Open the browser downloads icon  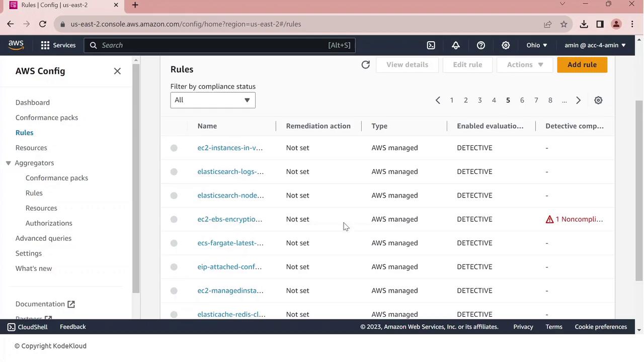584,24
